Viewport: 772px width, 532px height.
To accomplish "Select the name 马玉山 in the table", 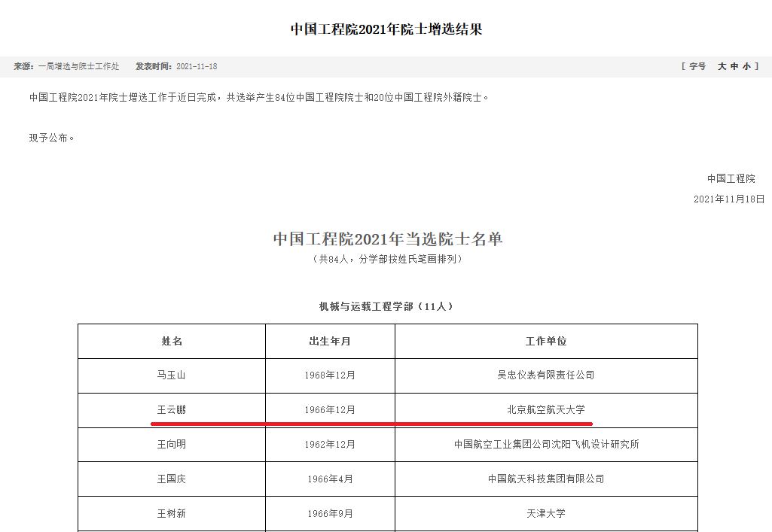I will [172, 375].
